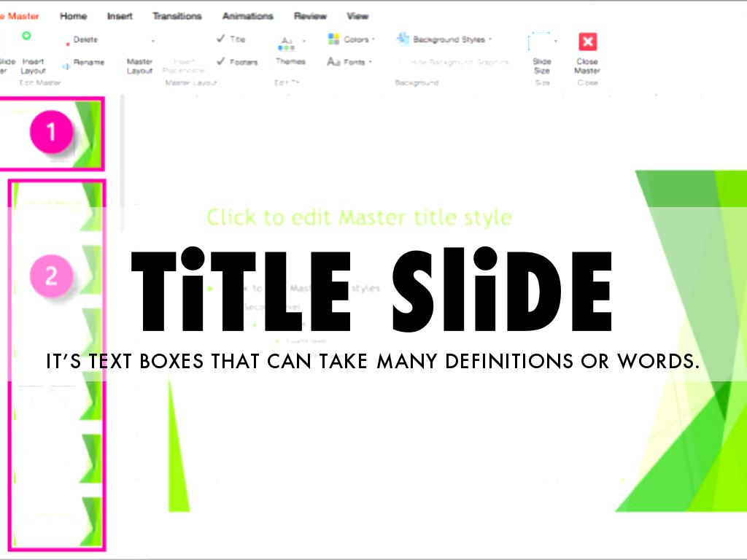This screenshot has width=747, height=560.
Task: Click the 'Click to edit Master title style' text
Action: tap(359, 217)
